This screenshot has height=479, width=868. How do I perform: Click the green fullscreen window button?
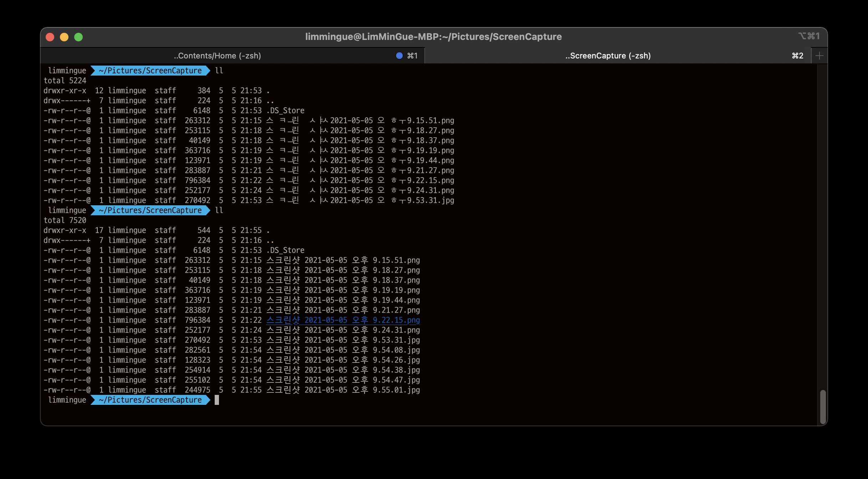tap(78, 37)
